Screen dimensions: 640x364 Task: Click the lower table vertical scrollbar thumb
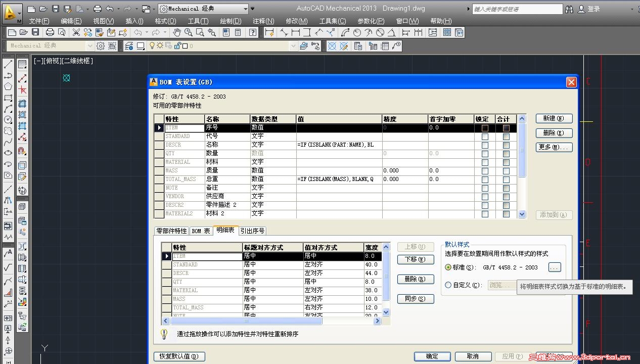pyautogui.click(x=386, y=276)
